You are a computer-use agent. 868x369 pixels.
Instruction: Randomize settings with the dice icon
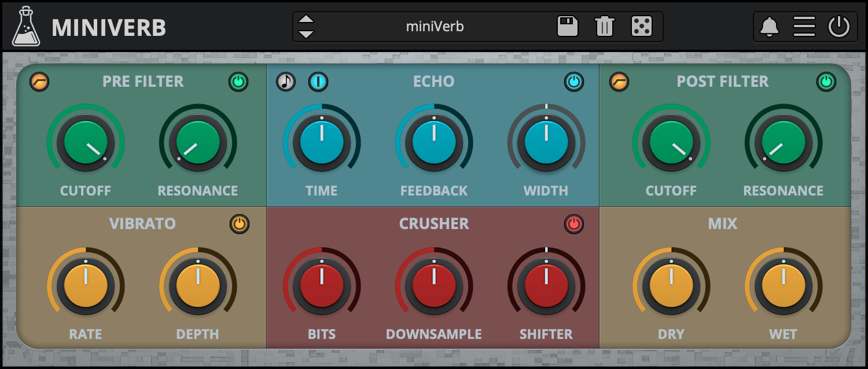(642, 27)
